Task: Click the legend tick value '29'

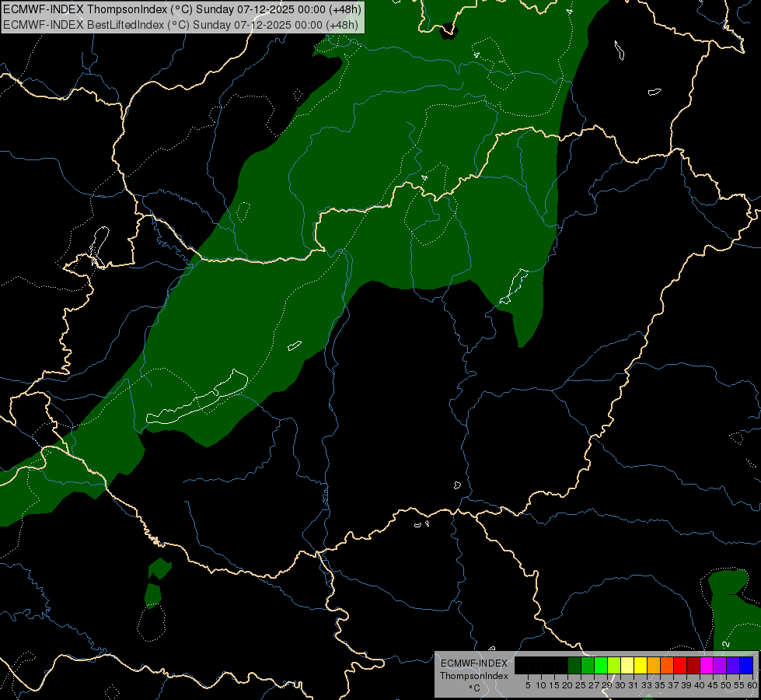Action: click(607, 685)
